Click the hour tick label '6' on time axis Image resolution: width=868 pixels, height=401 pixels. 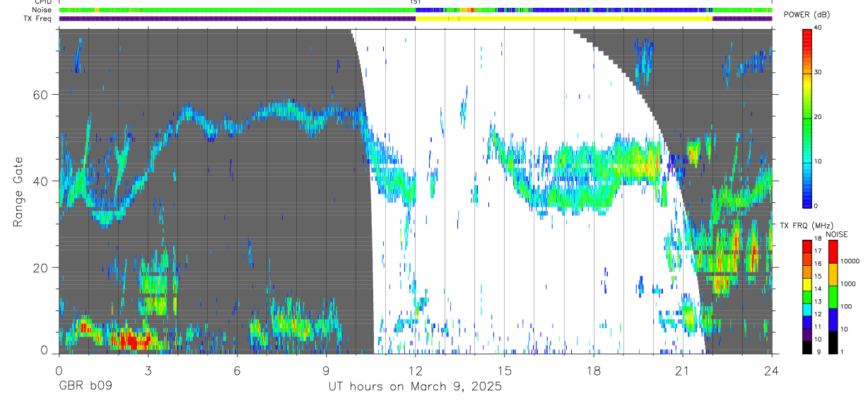(237, 371)
